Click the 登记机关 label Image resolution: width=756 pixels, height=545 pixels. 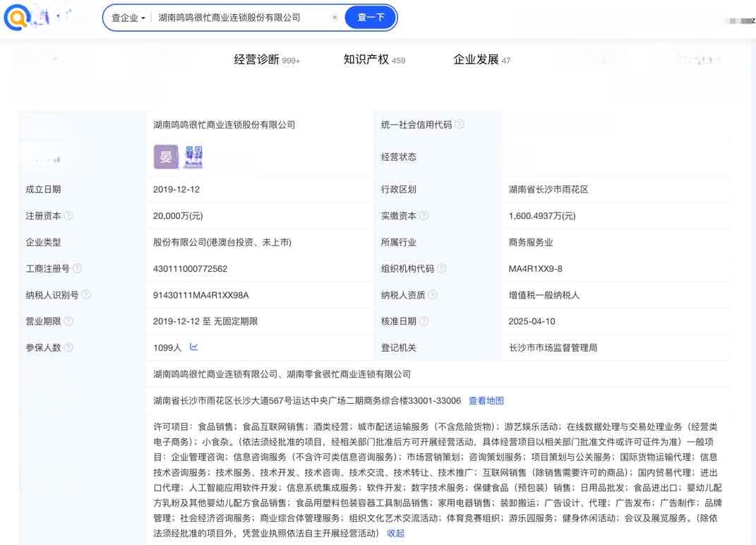click(398, 348)
